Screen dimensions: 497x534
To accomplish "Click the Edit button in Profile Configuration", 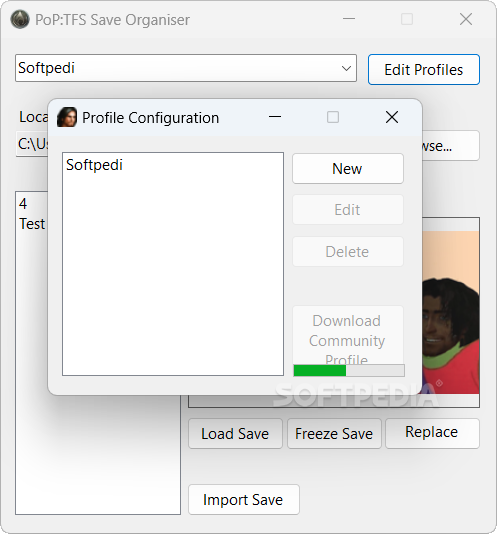I will point(348,209).
